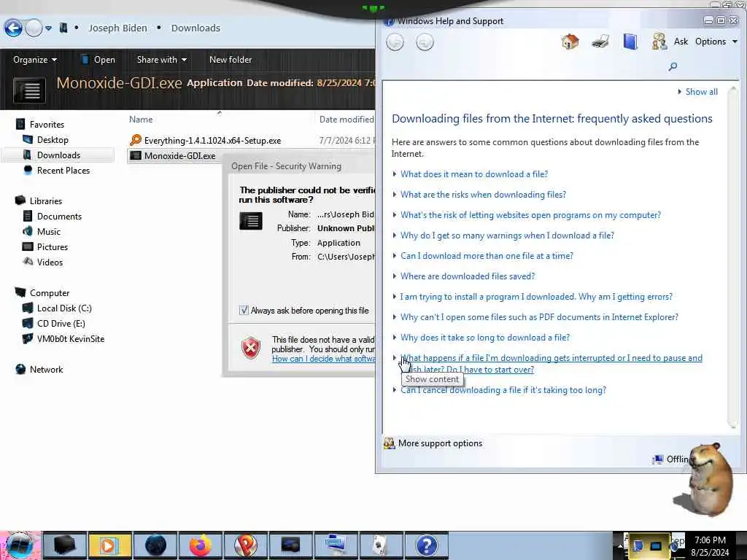Click the Print icon in Help
This screenshot has width=747, height=560.
(600, 42)
